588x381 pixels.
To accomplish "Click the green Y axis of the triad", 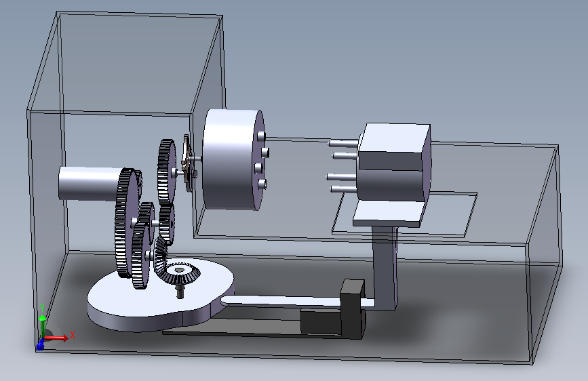I will click(42, 320).
